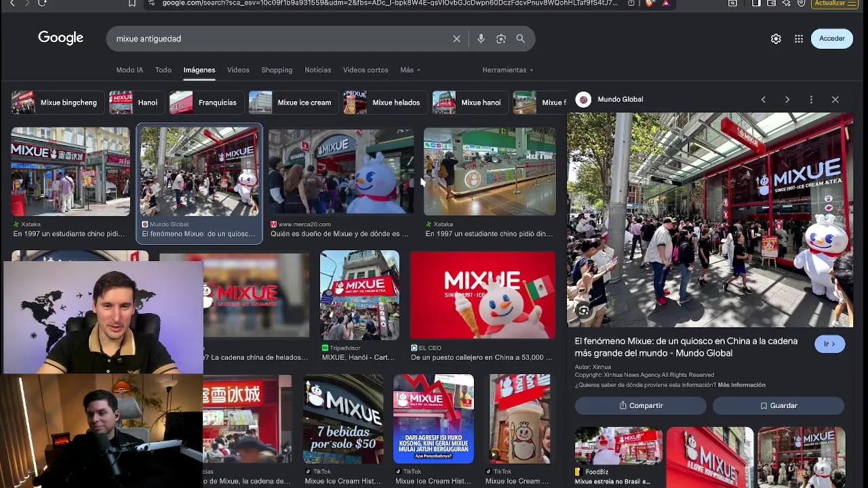Expand the Más dropdown
The image size is (868, 488).
(x=410, y=70)
